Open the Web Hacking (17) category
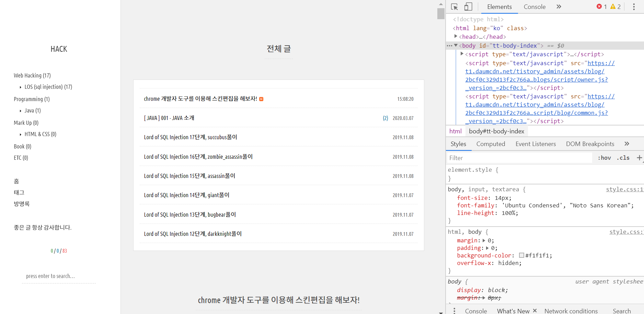Viewport: 644px width, 314px height. (32, 75)
